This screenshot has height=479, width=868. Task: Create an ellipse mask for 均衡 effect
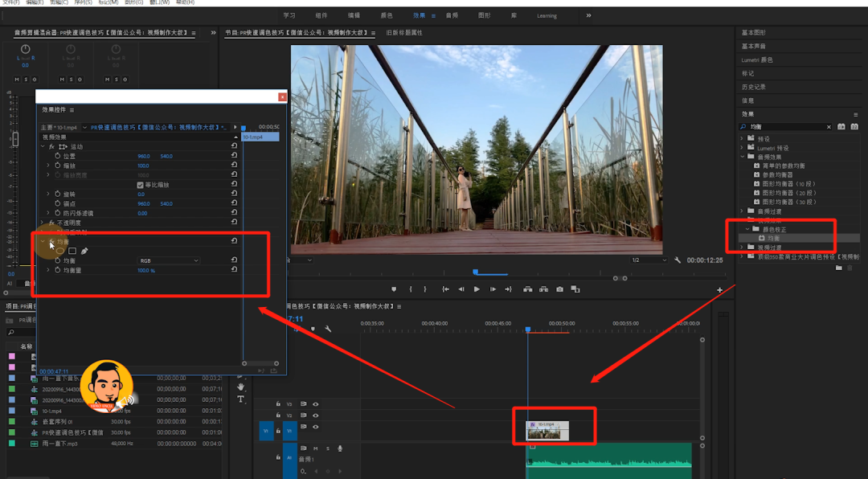click(x=60, y=251)
